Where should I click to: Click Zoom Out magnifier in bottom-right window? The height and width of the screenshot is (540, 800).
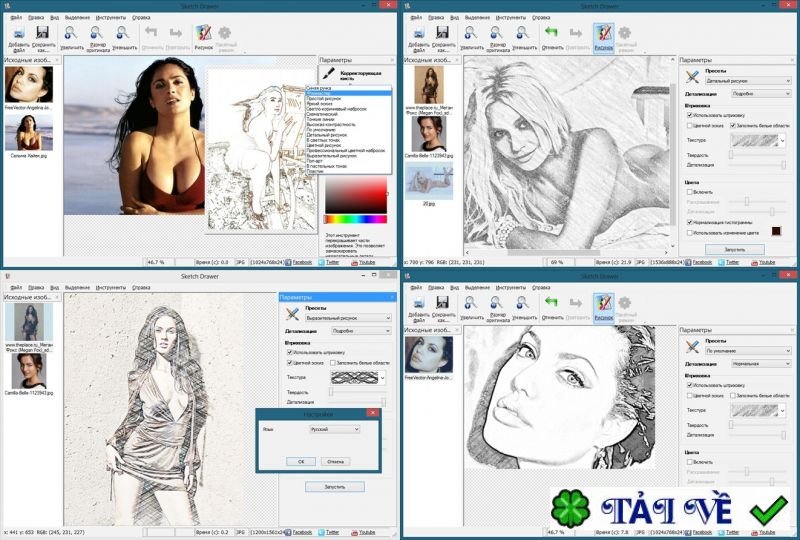[x=522, y=303]
